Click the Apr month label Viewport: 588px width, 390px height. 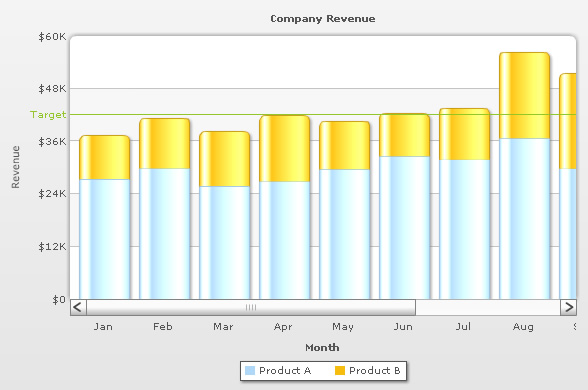coord(283,327)
